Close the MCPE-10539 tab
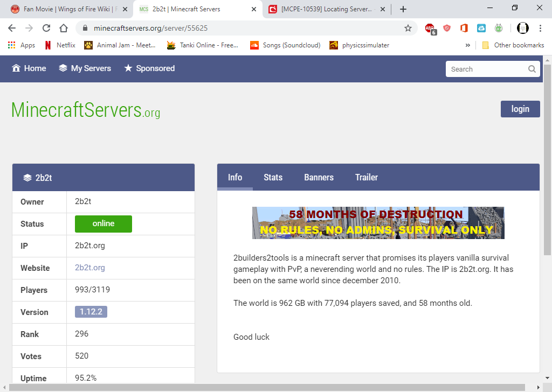 point(382,9)
